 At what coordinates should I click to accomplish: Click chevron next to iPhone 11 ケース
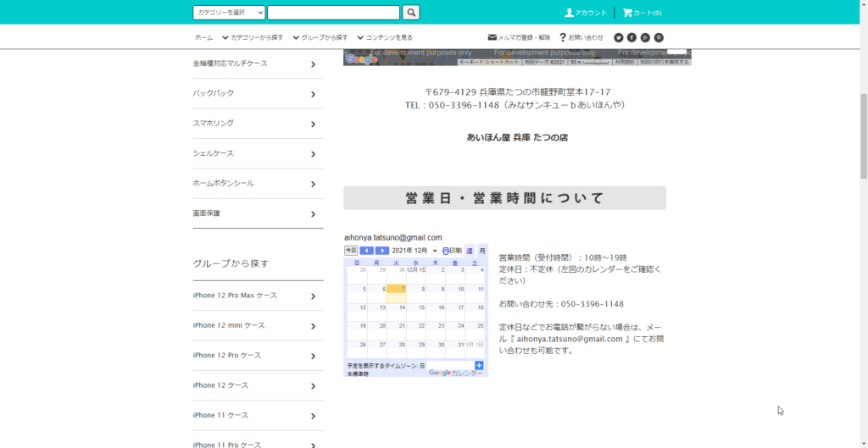point(314,416)
